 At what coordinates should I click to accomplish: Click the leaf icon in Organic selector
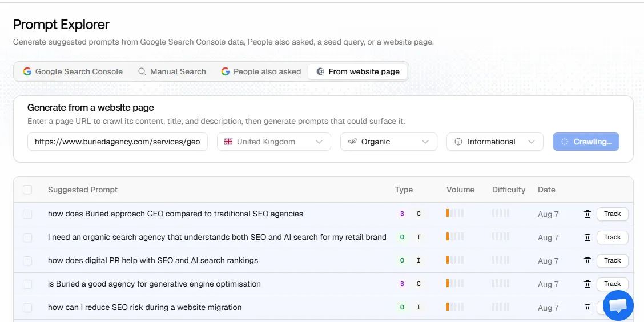pyautogui.click(x=352, y=142)
